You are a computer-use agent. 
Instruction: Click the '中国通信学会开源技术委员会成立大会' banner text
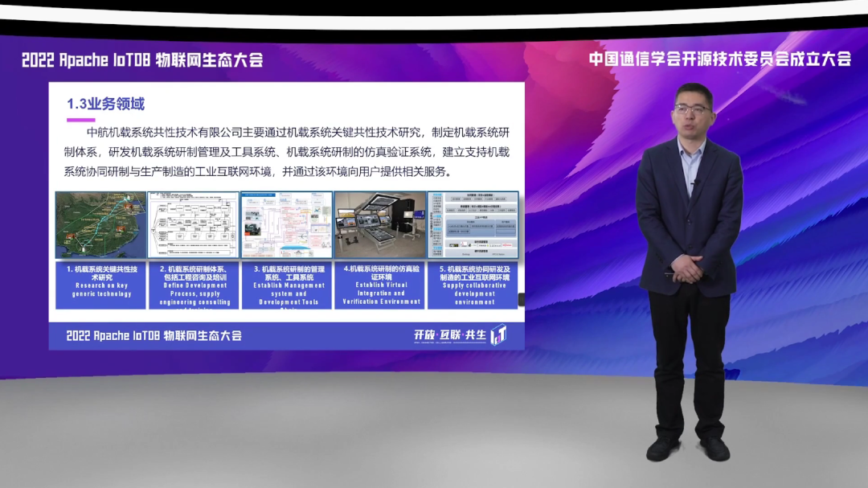[719, 59]
